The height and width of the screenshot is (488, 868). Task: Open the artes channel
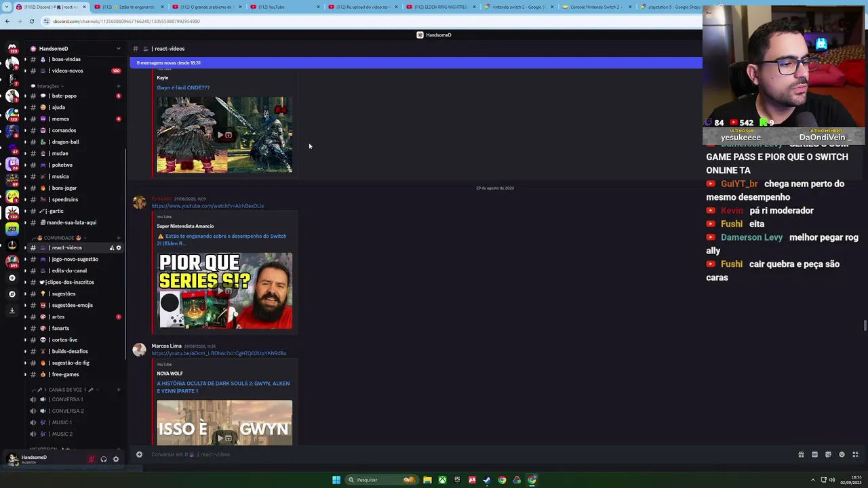[x=75, y=317]
